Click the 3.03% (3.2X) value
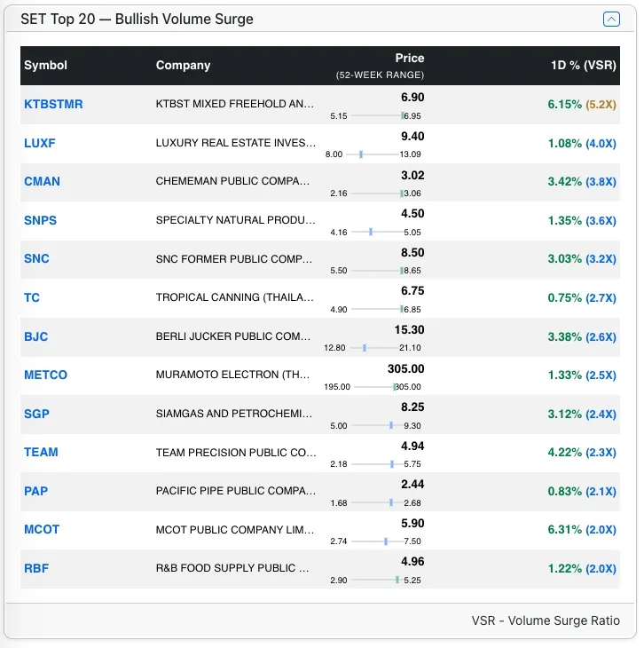 582,258
